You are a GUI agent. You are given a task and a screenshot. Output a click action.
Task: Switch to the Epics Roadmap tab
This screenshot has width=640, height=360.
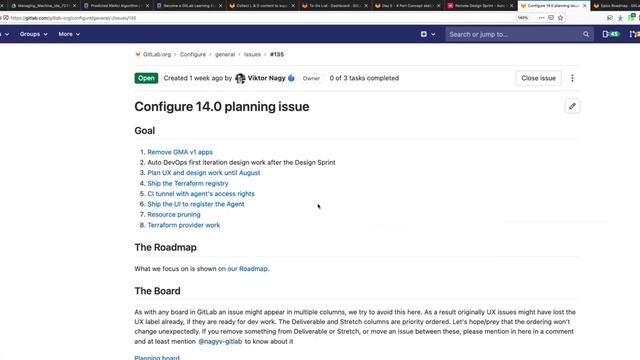click(x=616, y=6)
